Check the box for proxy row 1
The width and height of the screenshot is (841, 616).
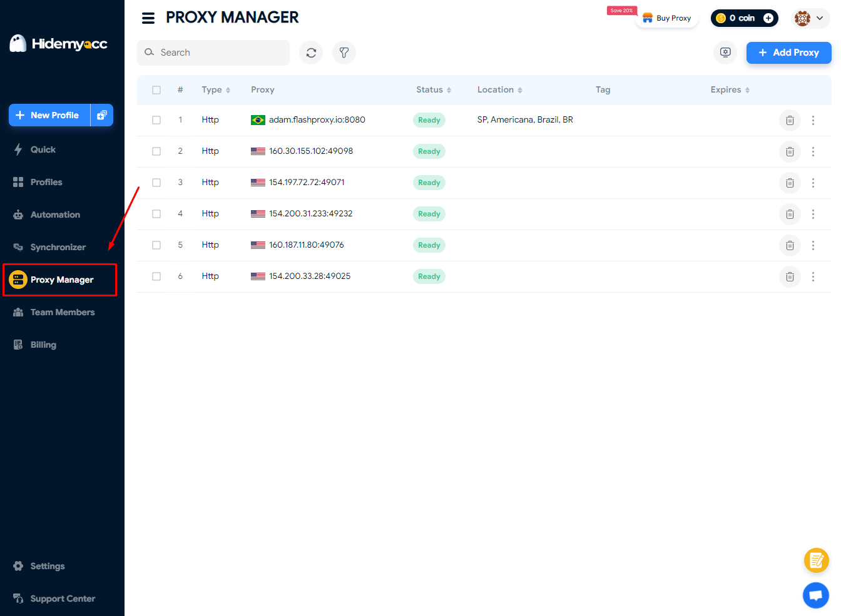pyautogui.click(x=156, y=120)
